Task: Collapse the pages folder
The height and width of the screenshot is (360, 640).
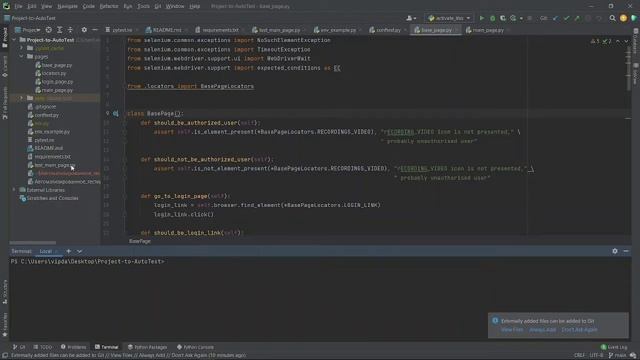Action: coord(22,56)
